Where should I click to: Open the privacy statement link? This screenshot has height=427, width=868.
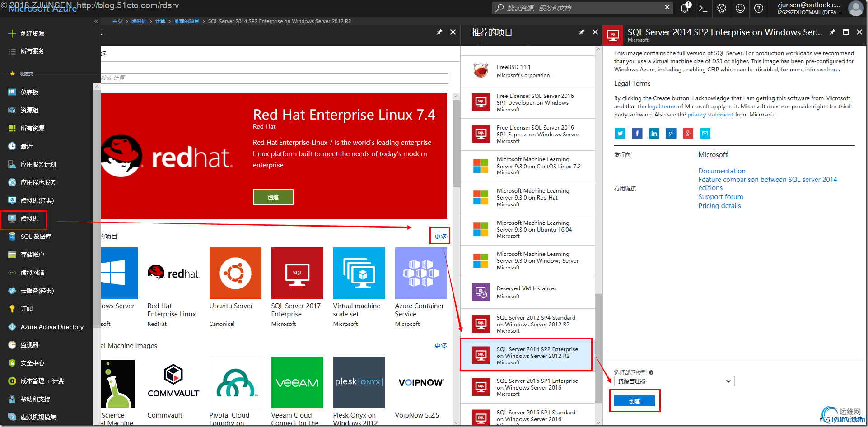click(x=710, y=115)
